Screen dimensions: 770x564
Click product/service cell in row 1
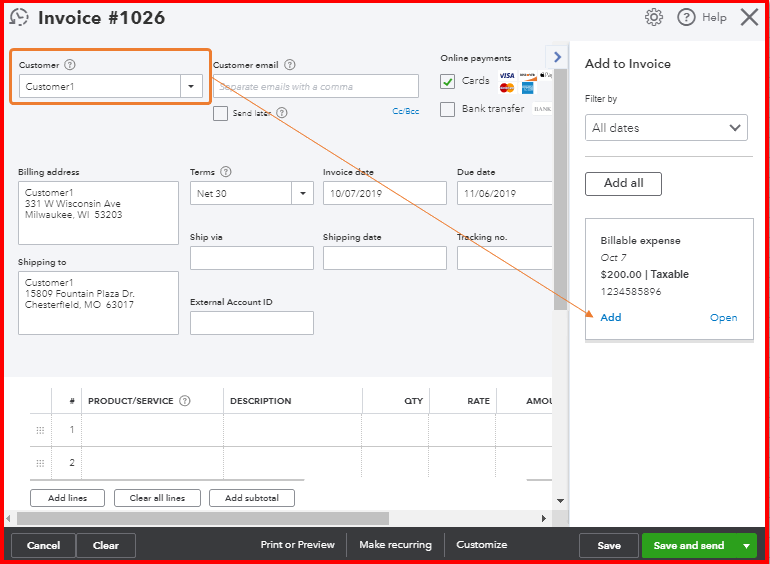click(152, 430)
